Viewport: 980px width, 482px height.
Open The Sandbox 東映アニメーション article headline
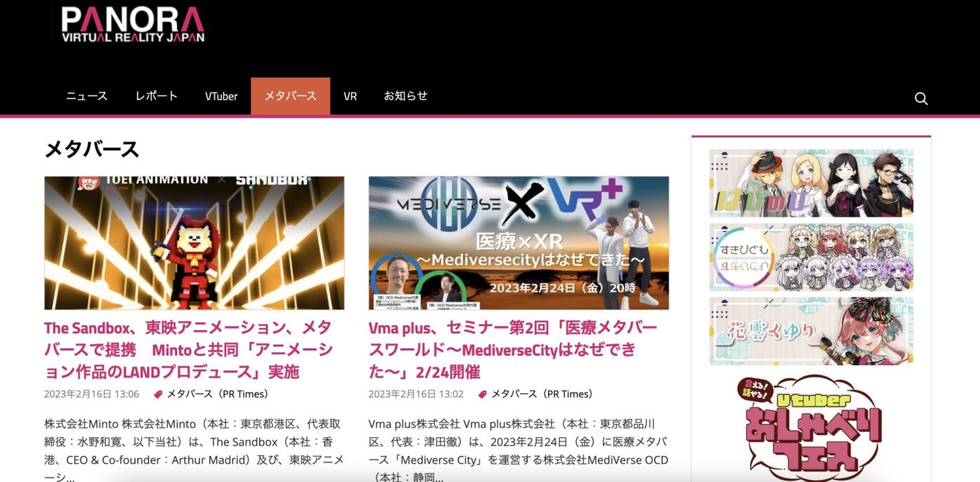[x=188, y=349]
